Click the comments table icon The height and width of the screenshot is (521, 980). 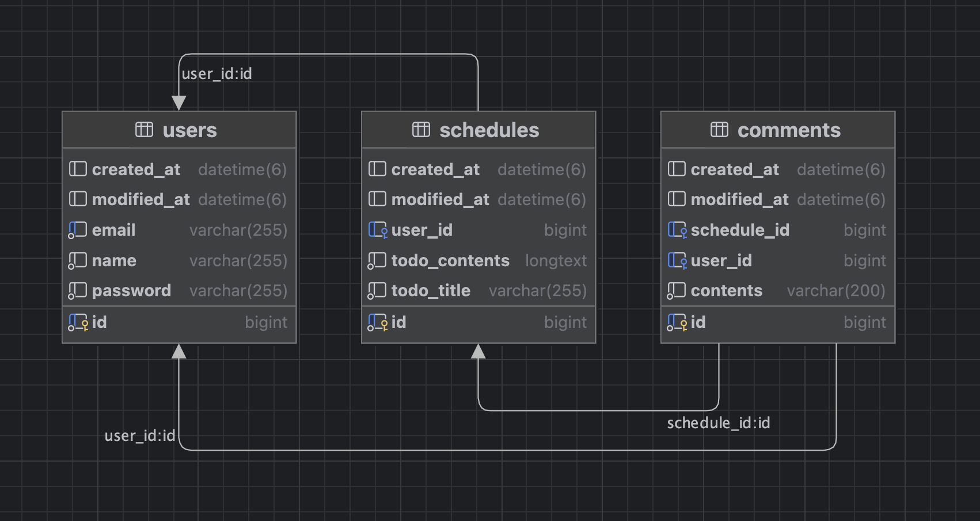point(719,130)
